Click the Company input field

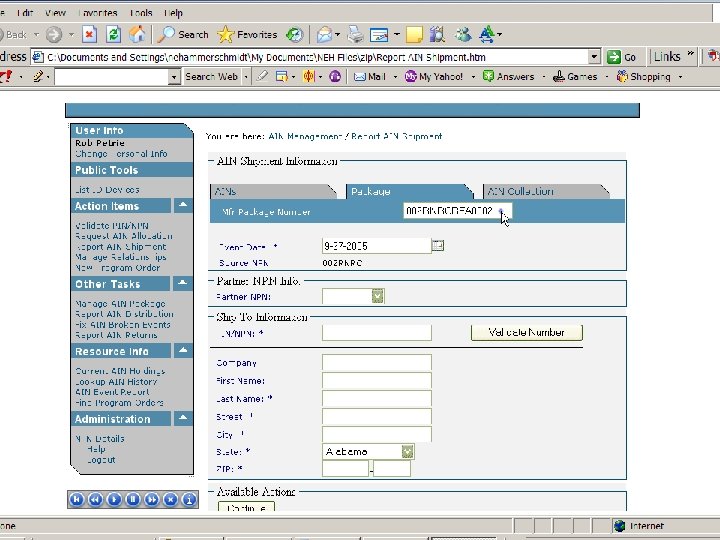pyautogui.click(x=377, y=362)
